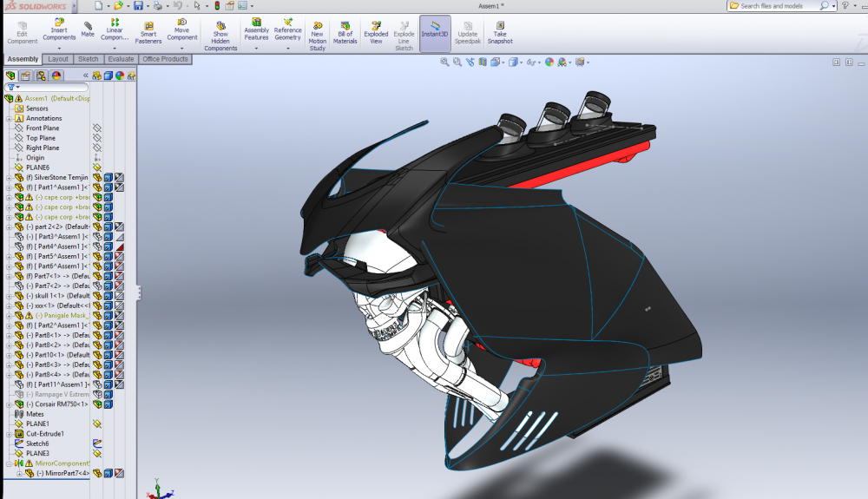The height and width of the screenshot is (499, 868).
Task: Toggle PLANE6 visibility icon
Action: pos(97,167)
